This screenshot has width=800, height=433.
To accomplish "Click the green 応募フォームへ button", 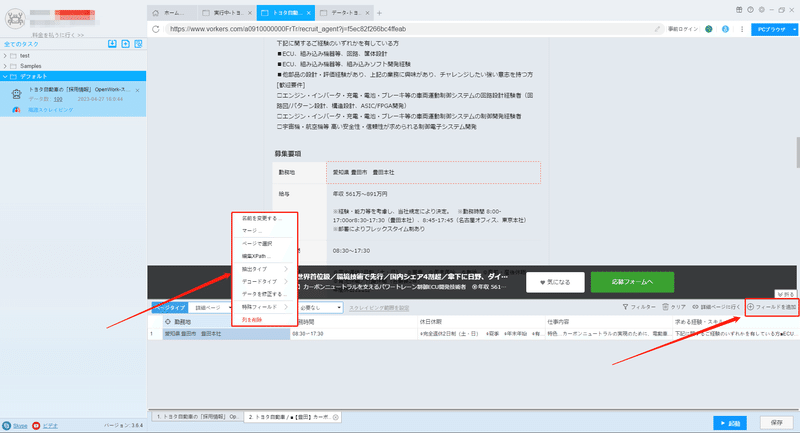I will 632,282.
